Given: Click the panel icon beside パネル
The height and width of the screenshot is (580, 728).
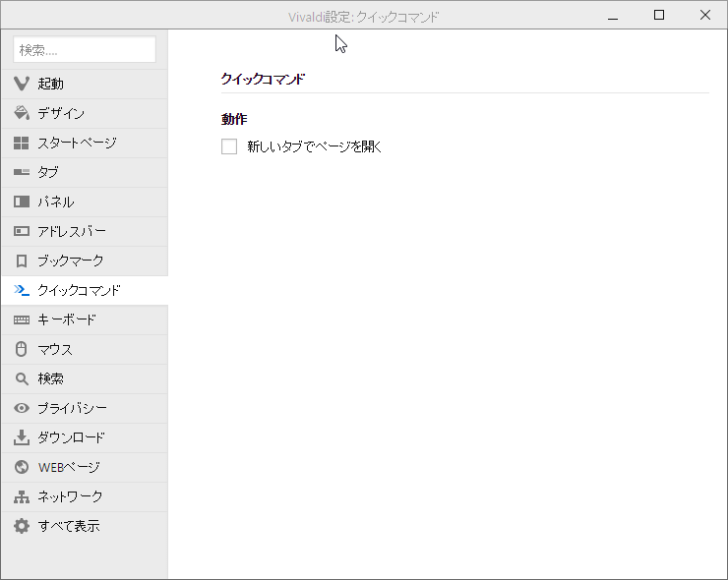Looking at the screenshot, I should pyautogui.click(x=22, y=202).
